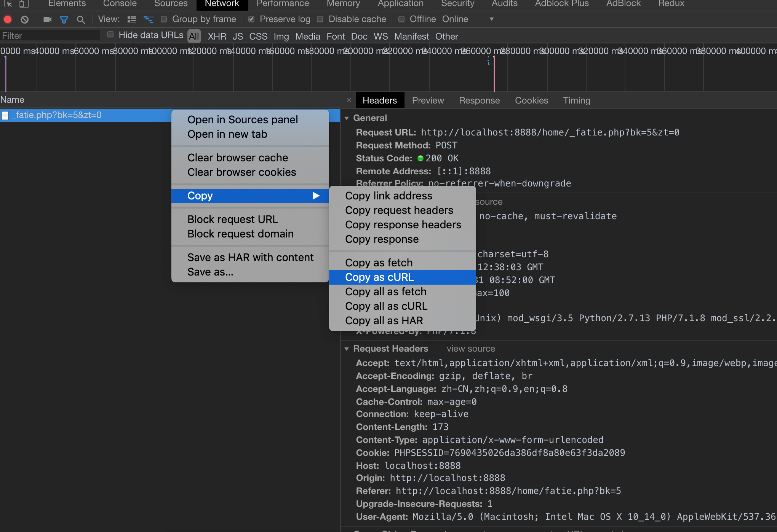Click view source next to Request Headers
This screenshot has height=532, width=777.
471,349
